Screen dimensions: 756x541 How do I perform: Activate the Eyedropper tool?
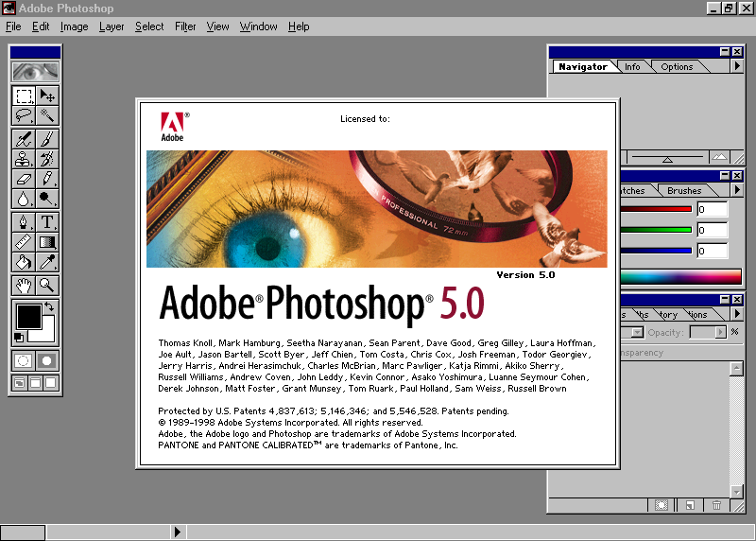coord(46,262)
